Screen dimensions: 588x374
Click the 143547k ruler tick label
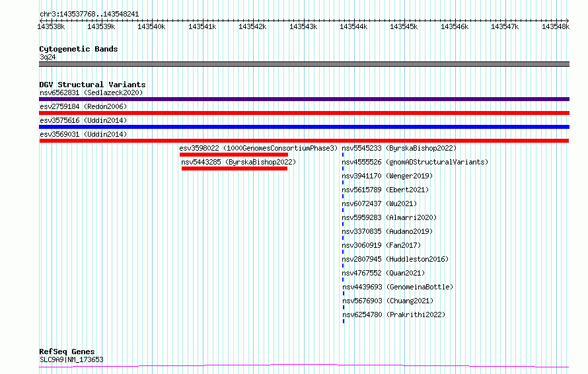click(505, 26)
